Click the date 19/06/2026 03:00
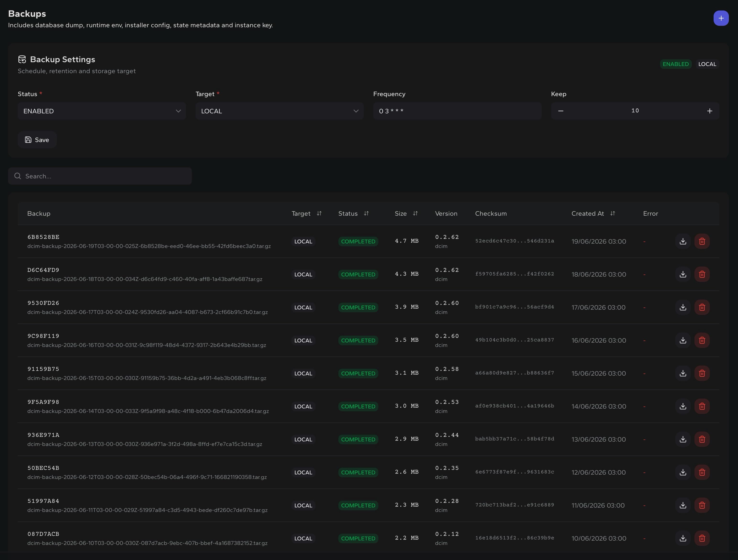Viewport: 738px width, 560px height. (599, 242)
